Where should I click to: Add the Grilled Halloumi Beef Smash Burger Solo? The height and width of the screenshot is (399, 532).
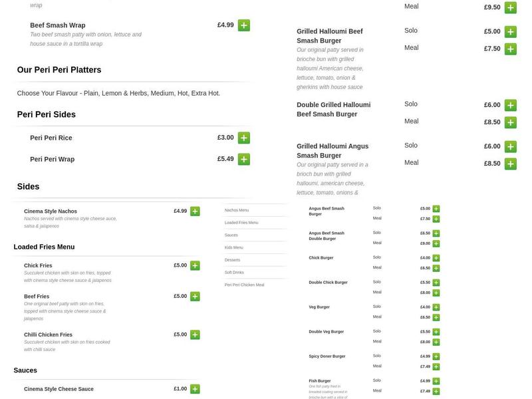point(510,30)
